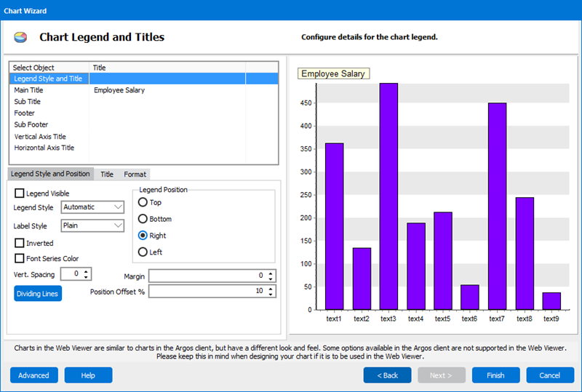
Task: Click the Position Offset % field
Action: click(x=207, y=292)
